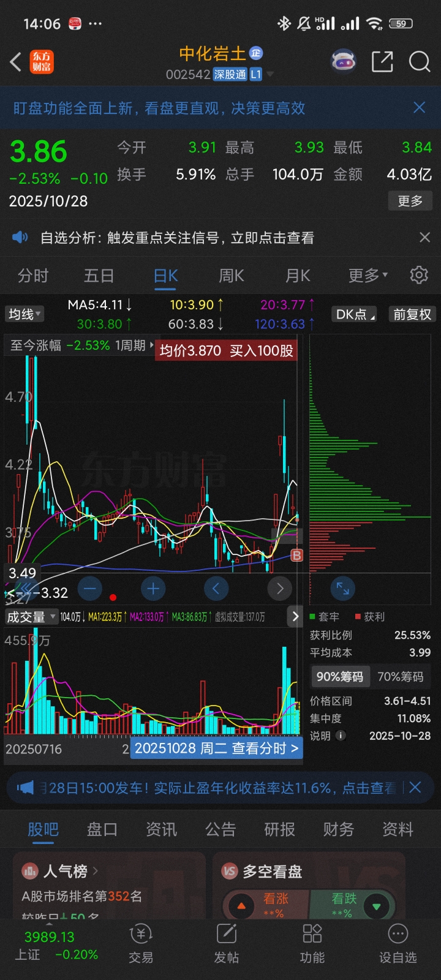Screen dimensions: 441x980
Task: Open the robot assistant icon
Action: click(x=344, y=61)
